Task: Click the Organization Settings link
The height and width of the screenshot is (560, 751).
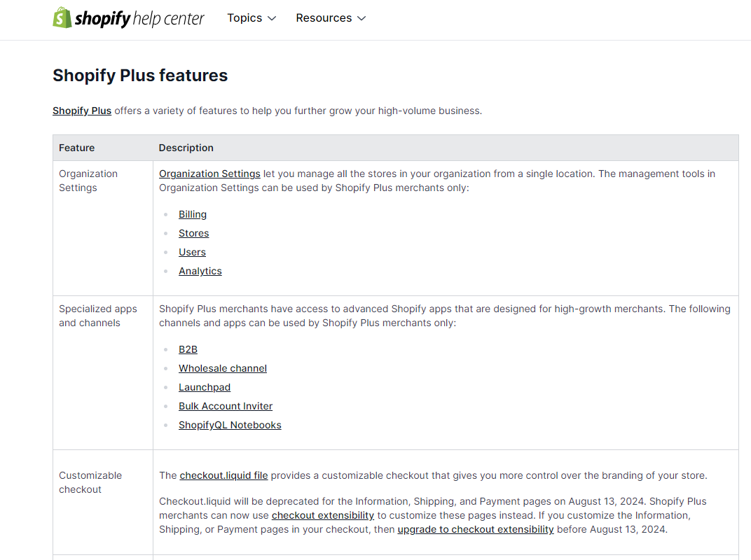Action: pos(209,173)
